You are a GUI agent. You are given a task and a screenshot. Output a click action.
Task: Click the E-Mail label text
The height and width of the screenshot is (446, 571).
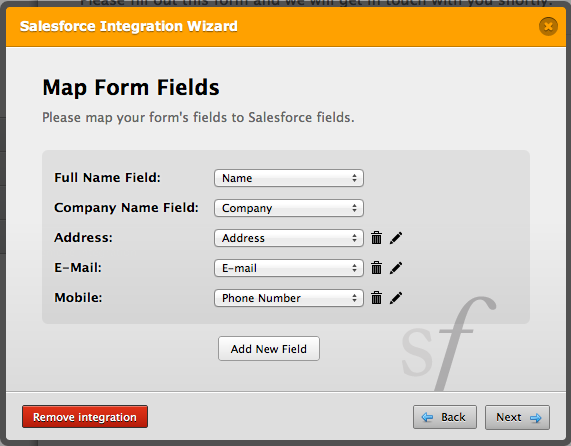click(78, 268)
